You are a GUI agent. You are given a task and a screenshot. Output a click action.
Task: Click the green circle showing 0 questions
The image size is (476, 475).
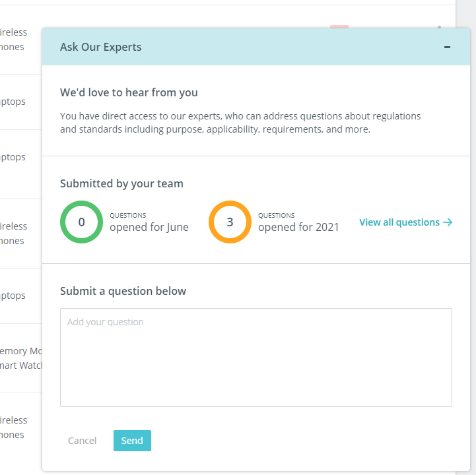81,222
